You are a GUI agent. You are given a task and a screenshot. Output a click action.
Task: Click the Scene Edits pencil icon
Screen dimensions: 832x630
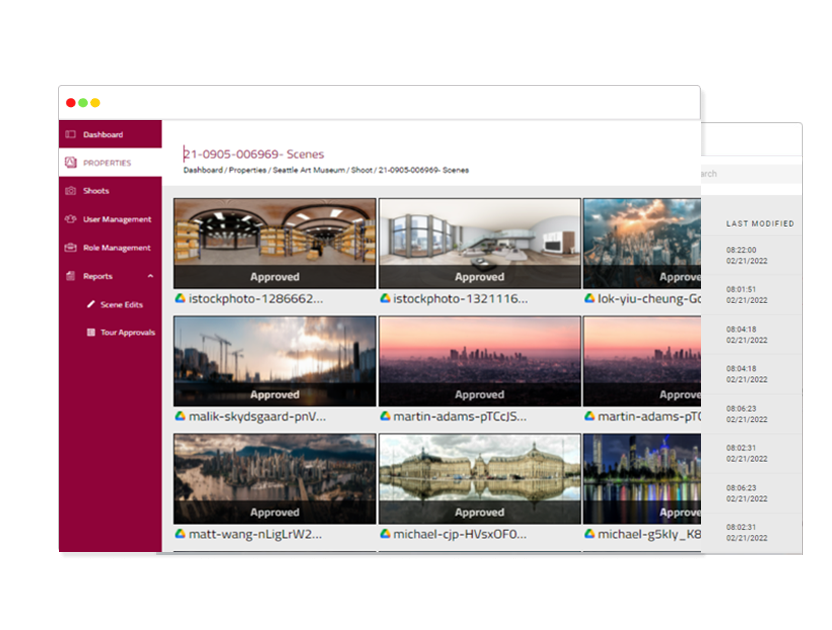[91, 304]
